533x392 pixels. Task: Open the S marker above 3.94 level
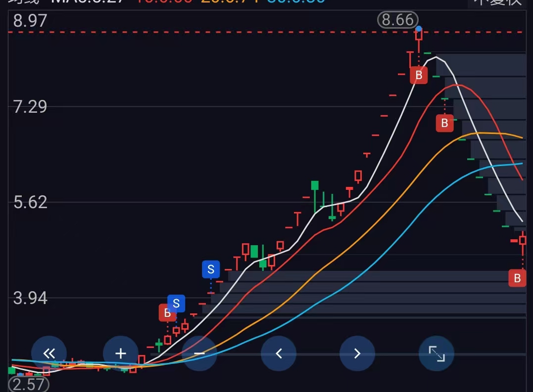211,269
